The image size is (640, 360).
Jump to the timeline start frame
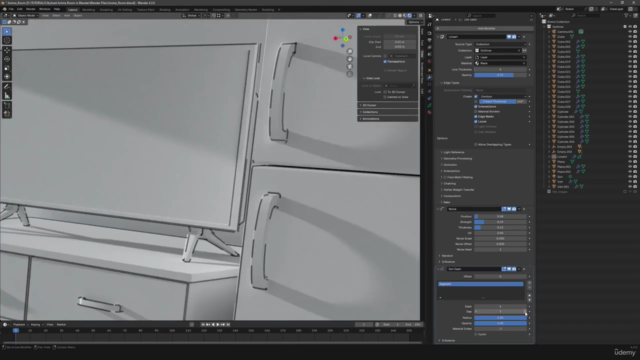203,324
